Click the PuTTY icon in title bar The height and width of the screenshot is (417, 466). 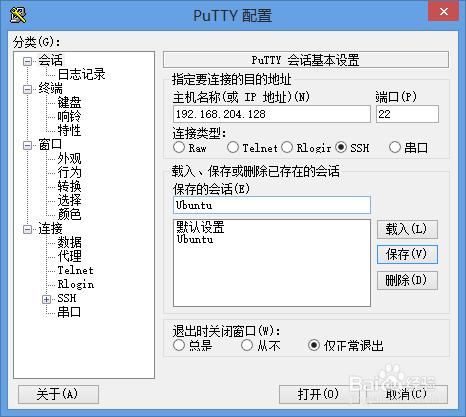coord(18,15)
